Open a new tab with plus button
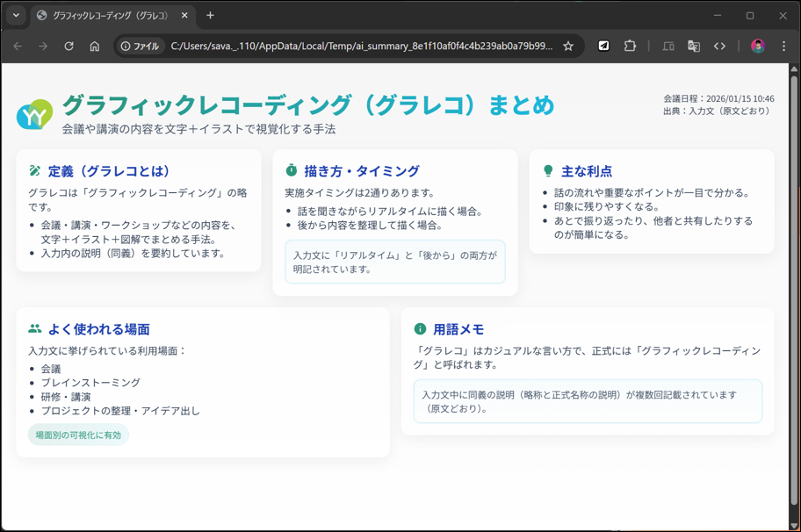This screenshot has height=532, width=801. 210,15
